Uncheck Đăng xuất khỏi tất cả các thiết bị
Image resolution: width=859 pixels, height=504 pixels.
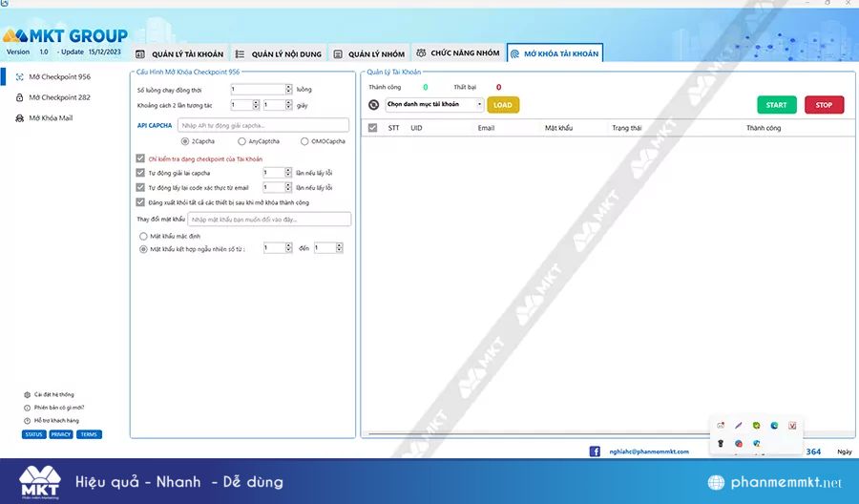click(140, 202)
